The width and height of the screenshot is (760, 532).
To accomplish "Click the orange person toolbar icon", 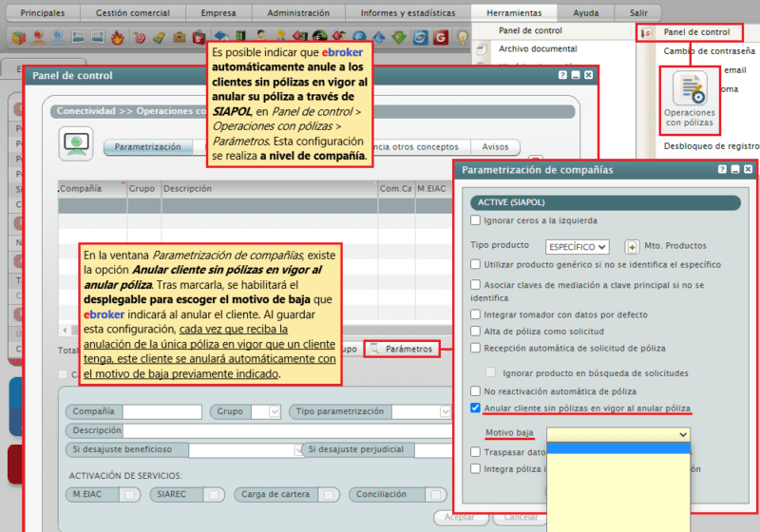I will pos(39,37).
